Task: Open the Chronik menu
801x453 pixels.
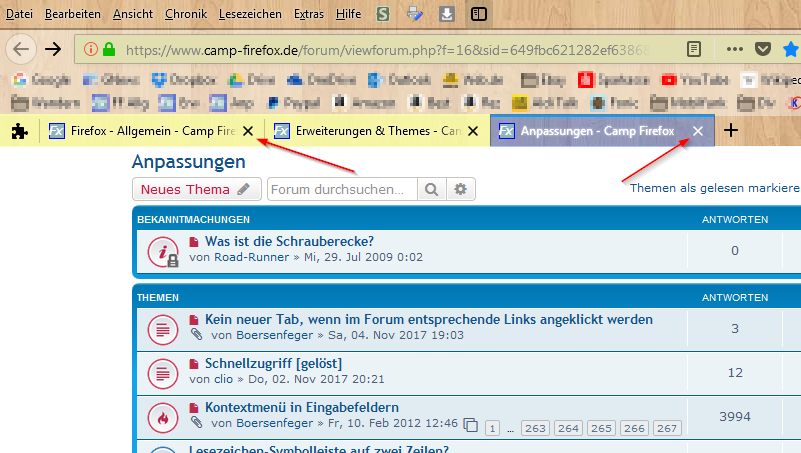Action: [186, 14]
